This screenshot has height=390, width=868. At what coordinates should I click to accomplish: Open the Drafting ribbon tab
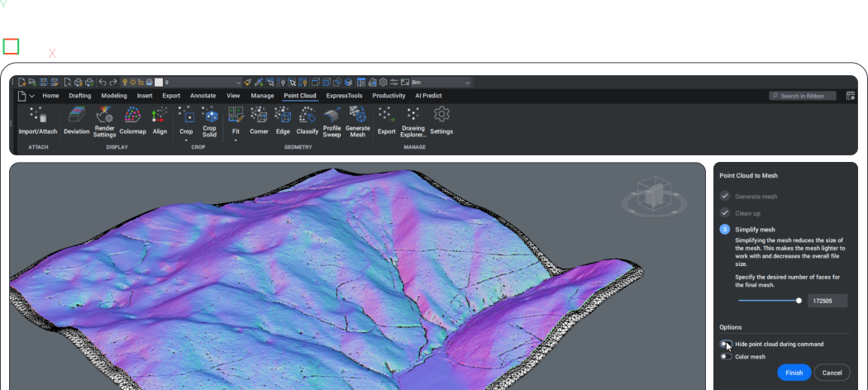pos(79,96)
